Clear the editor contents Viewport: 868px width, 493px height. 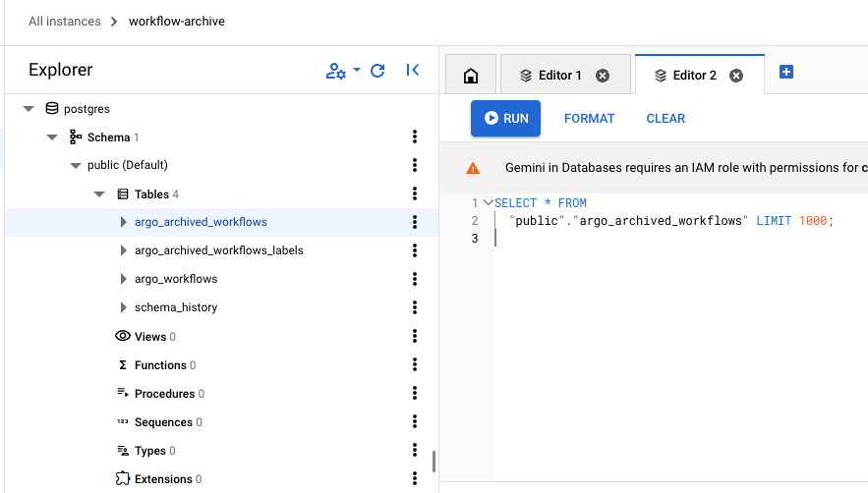pyautogui.click(x=665, y=119)
